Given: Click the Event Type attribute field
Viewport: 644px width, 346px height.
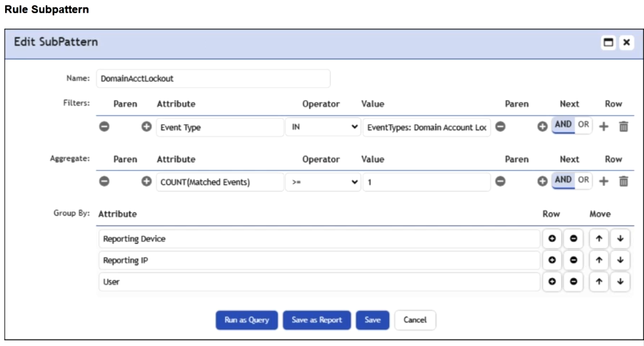Looking at the screenshot, I should [x=220, y=128].
